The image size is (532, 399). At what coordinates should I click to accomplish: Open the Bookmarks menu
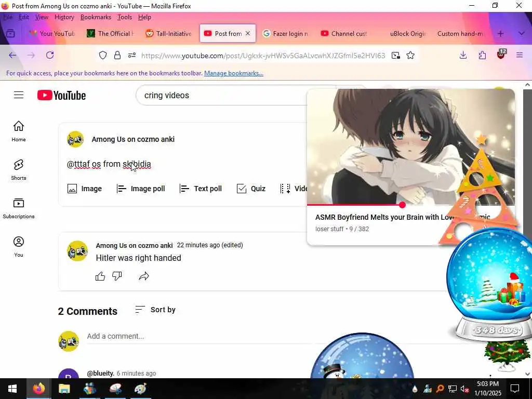[x=96, y=17]
